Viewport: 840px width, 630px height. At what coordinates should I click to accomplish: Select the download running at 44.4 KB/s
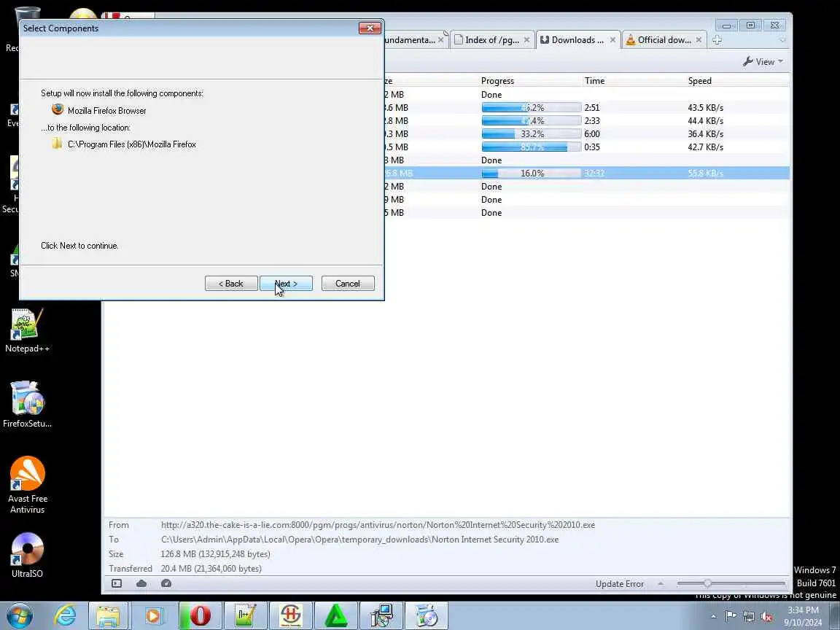click(x=586, y=120)
